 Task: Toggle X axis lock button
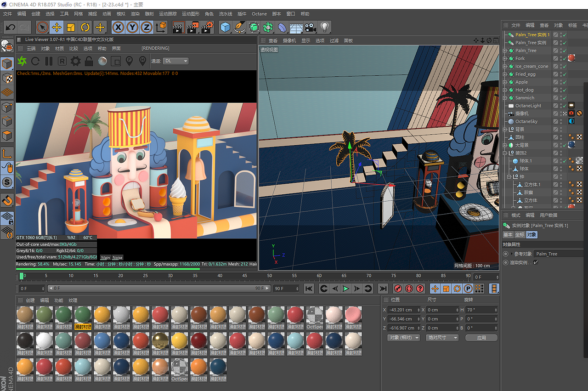118,27
